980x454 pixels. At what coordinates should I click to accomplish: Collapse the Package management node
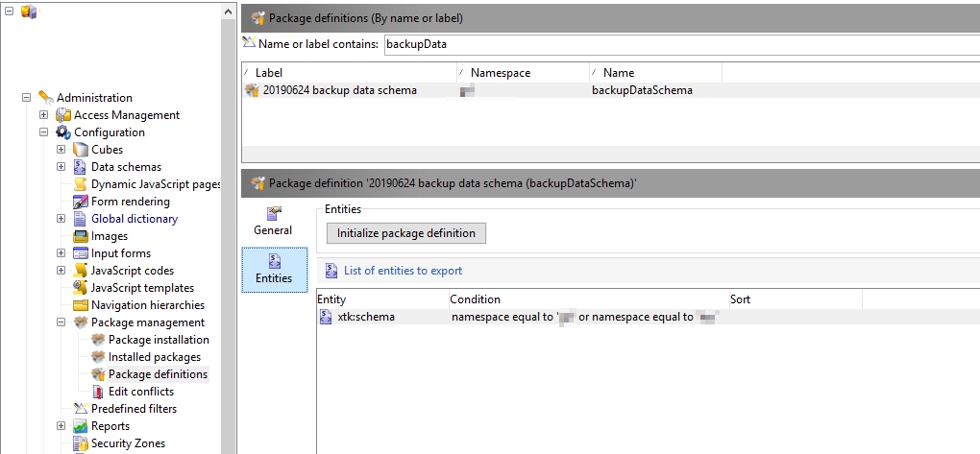pyautogui.click(x=61, y=323)
